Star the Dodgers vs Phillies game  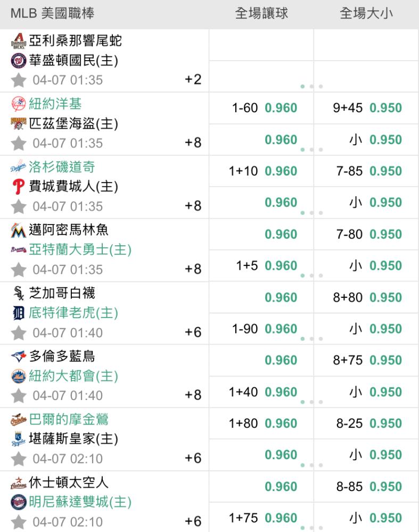pos(19,206)
